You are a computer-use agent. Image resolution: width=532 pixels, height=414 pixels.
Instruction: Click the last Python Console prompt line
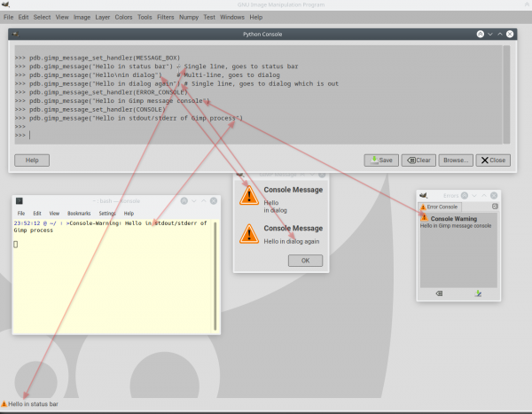tap(258, 135)
